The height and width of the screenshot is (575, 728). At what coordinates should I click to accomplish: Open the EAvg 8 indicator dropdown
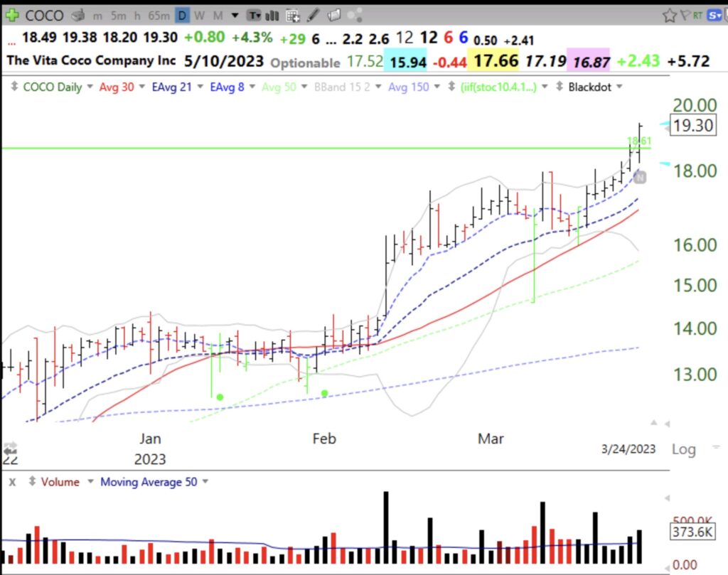click(x=252, y=87)
